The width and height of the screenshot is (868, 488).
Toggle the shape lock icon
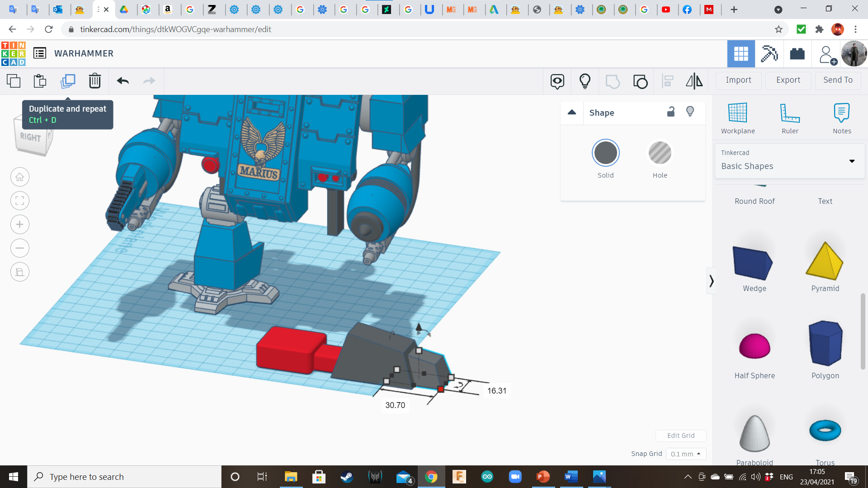671,112
